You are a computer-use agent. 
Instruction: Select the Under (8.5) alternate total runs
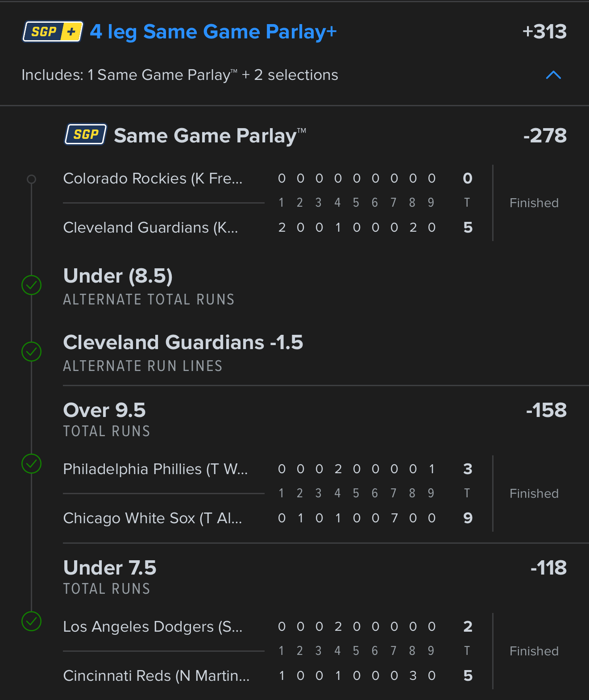[149, 286]
